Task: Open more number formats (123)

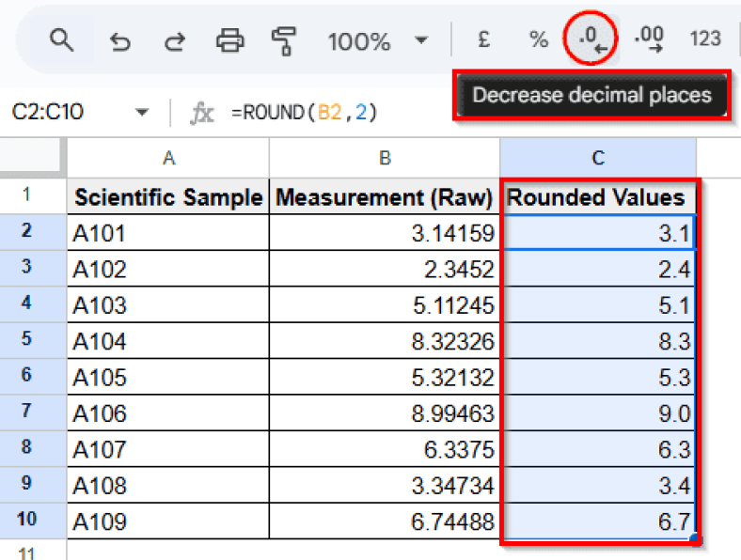Action: click(704, 39)
